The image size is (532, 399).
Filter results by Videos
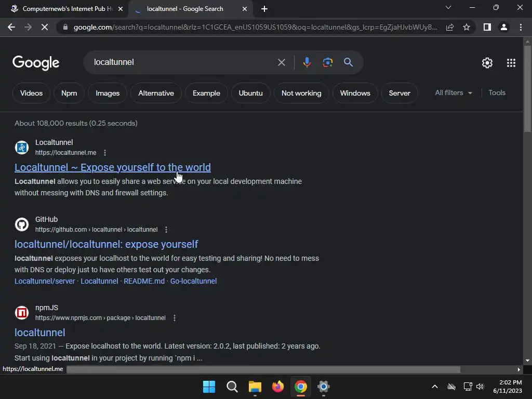pos(31,93)
